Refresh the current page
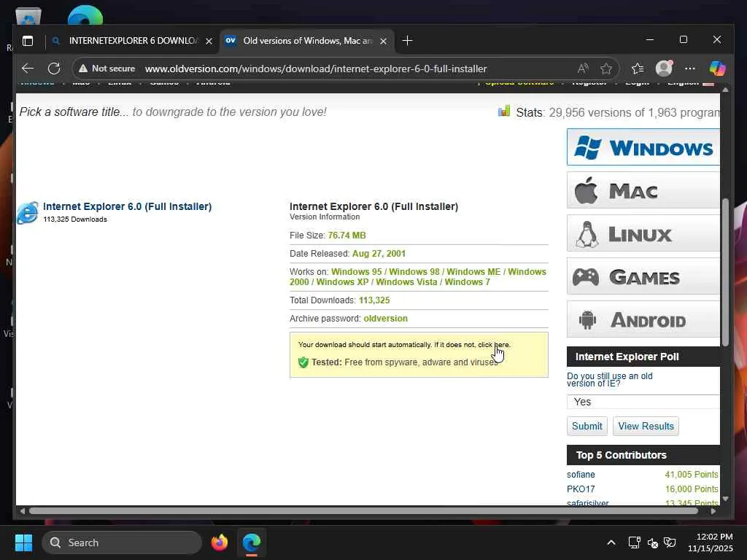 54,69
